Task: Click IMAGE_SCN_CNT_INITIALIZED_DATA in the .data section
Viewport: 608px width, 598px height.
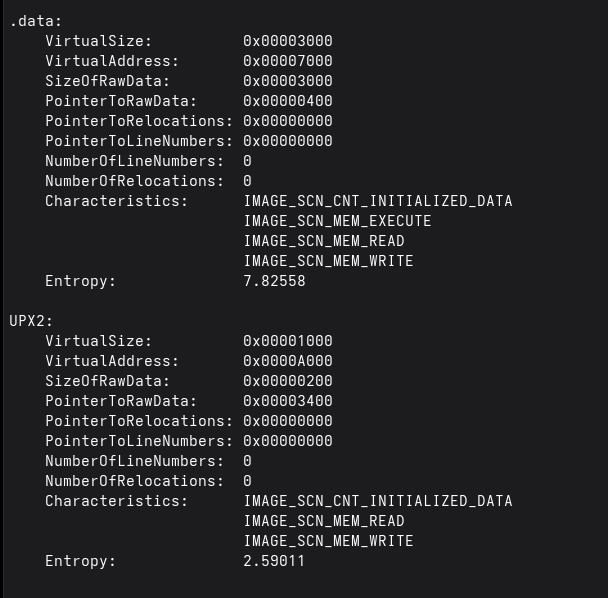Action: [x=377, y=201]
